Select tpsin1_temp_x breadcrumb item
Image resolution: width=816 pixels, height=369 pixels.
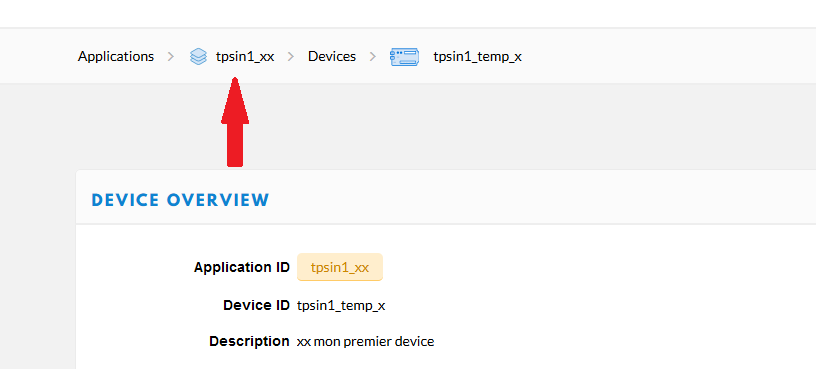[478, 56]
